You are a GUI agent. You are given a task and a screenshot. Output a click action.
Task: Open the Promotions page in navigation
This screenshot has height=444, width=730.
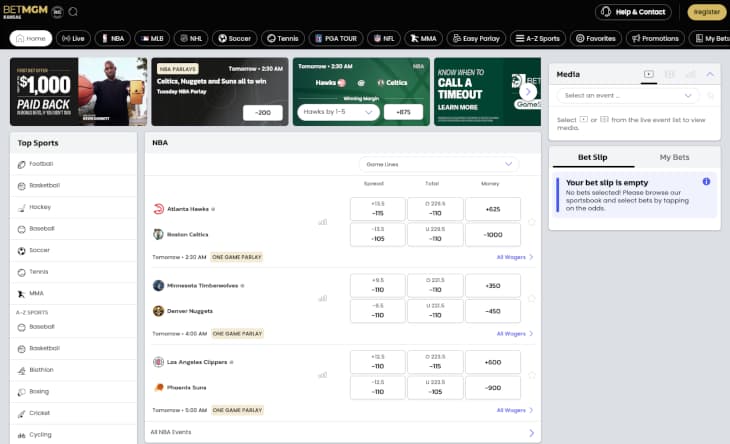click(x=655, y=38)
